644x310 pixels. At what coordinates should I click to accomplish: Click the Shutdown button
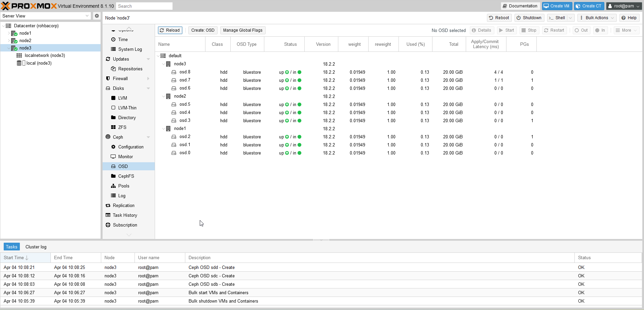529,18
